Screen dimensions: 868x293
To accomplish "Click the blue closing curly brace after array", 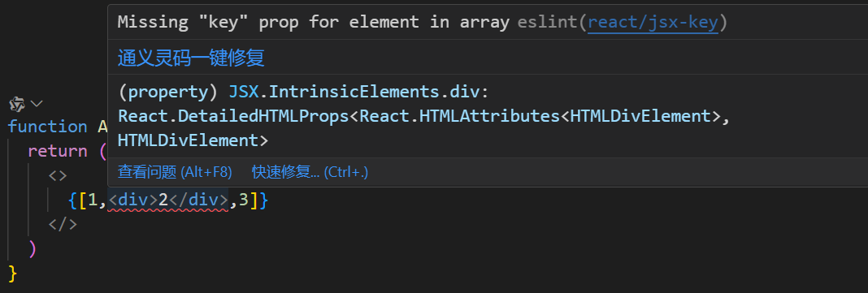I will click(x=263, y=200).
